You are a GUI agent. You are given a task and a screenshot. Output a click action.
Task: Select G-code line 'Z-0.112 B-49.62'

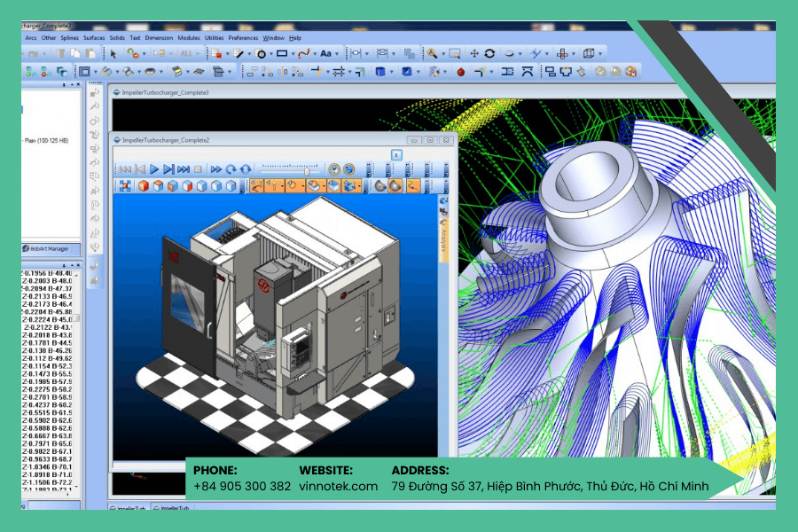click(47, 358)
